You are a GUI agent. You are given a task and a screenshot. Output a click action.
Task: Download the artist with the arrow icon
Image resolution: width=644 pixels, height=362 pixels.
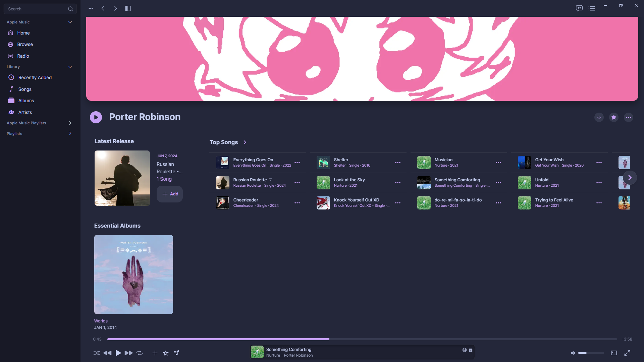[x=599, y=117]
